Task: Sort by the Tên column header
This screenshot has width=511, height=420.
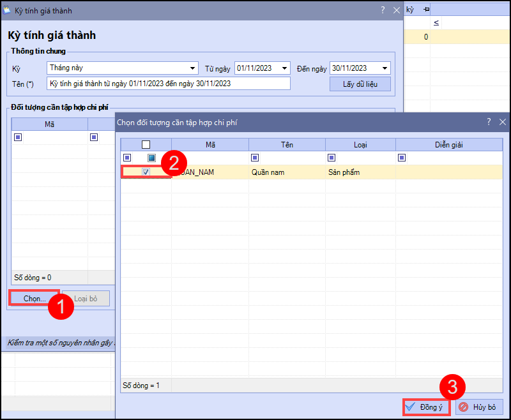Action: (287, 145)
